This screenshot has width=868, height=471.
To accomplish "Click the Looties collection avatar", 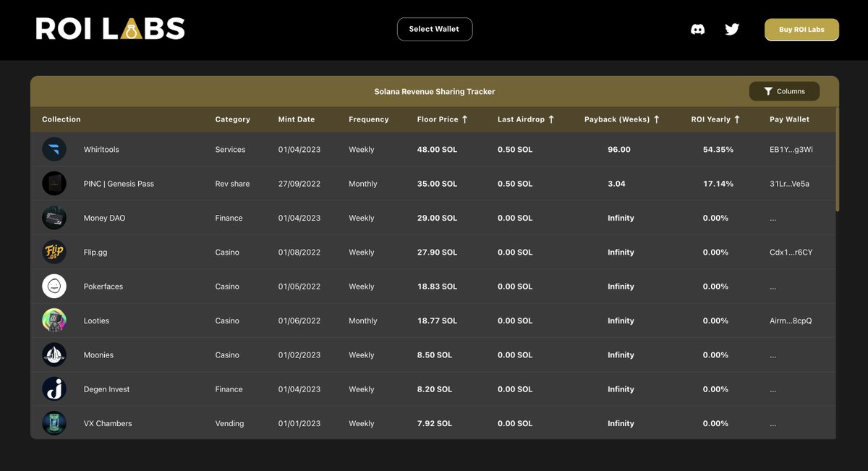I will point(54,321).
